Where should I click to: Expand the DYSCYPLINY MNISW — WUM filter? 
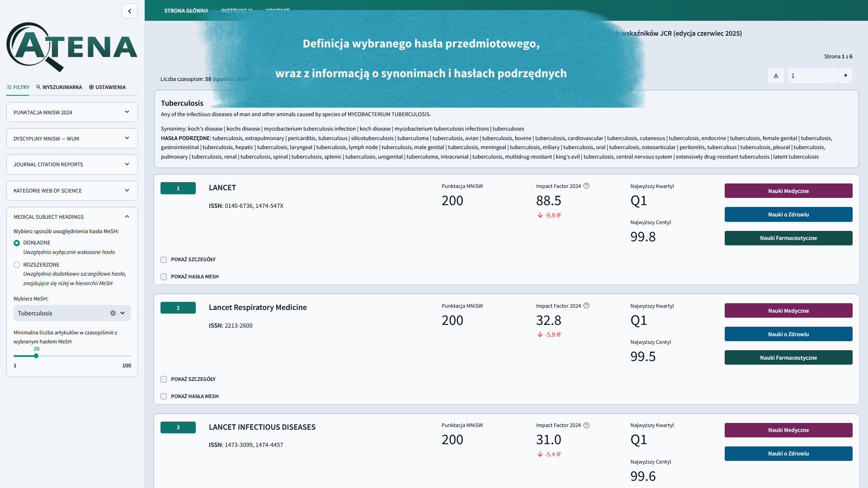click(x=72, y=138)
